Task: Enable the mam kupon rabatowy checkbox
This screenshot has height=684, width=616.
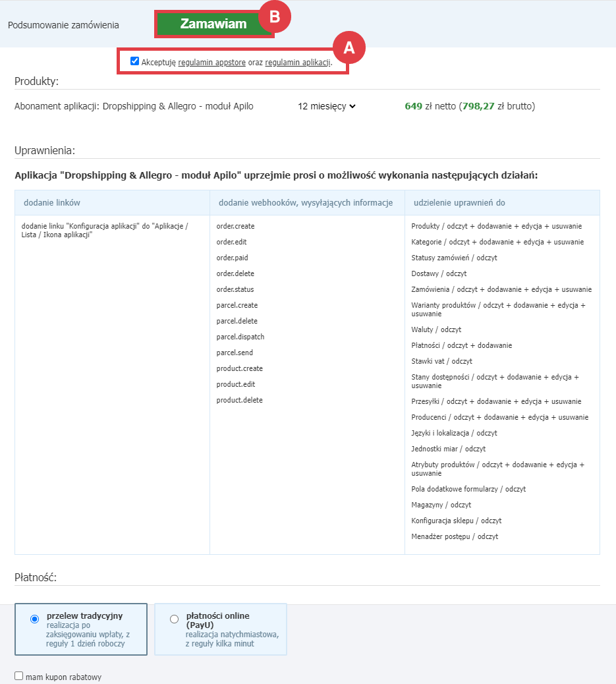Action: pos(19,676)
